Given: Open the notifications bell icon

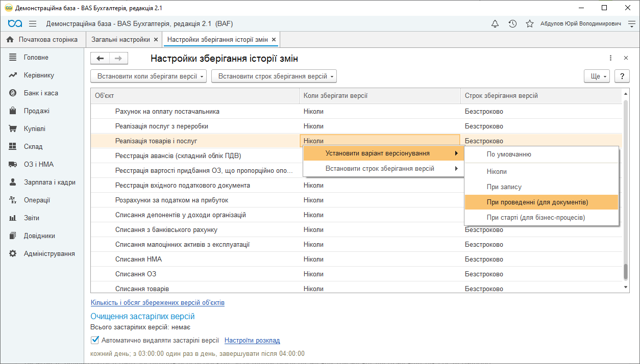Looking at the screenshot, I should coord(495,24).
